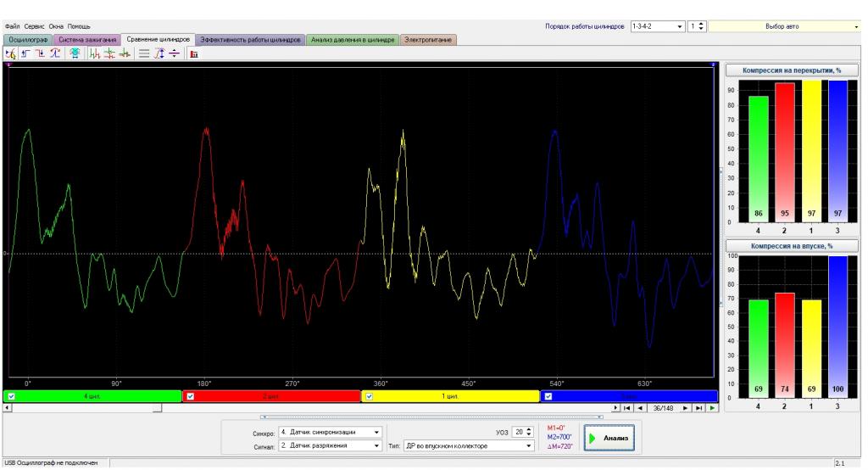Viewport: 868px width, 470px height.
Task: Click the 36/148 frame counter
Action: tap(663, 408)
